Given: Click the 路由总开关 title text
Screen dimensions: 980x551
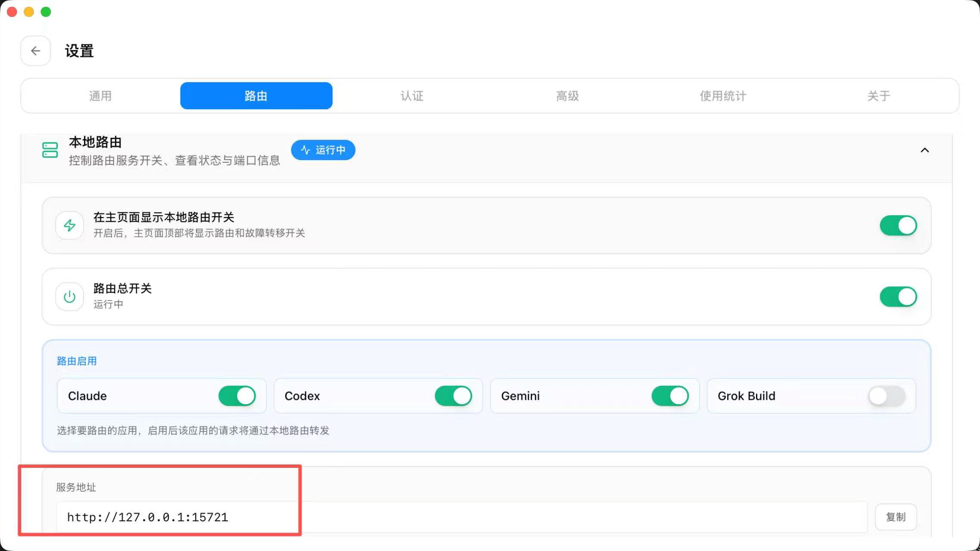Looking at the screenshot, I should point(123,288).
